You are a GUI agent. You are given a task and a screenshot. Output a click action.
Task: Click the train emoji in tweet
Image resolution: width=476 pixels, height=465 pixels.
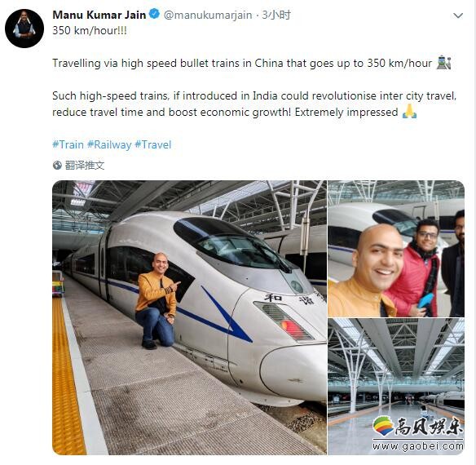[x=444, y=62]
